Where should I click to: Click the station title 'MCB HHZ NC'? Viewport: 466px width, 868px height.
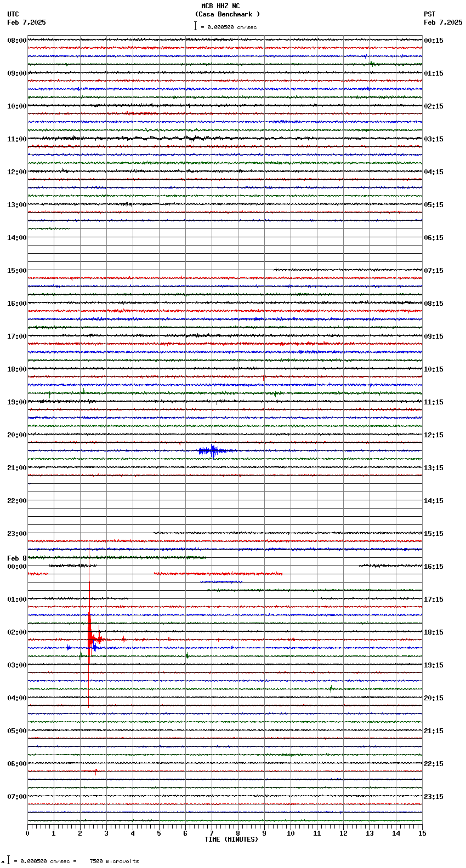[220, 6]
